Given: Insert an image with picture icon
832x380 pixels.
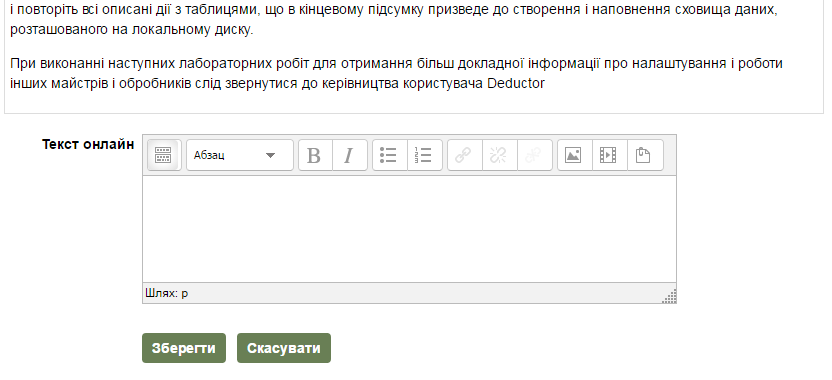Looking at the screenshot, I should [575, 155].
